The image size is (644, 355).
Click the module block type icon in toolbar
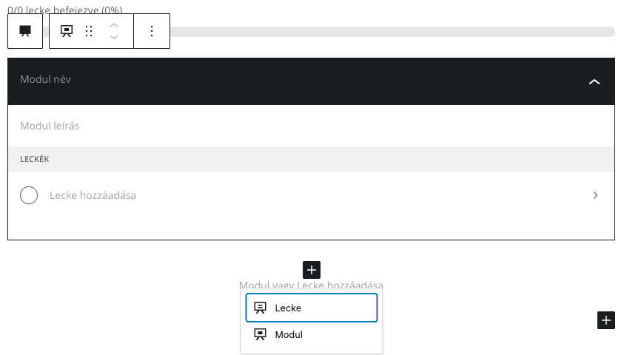click(67, 31)
